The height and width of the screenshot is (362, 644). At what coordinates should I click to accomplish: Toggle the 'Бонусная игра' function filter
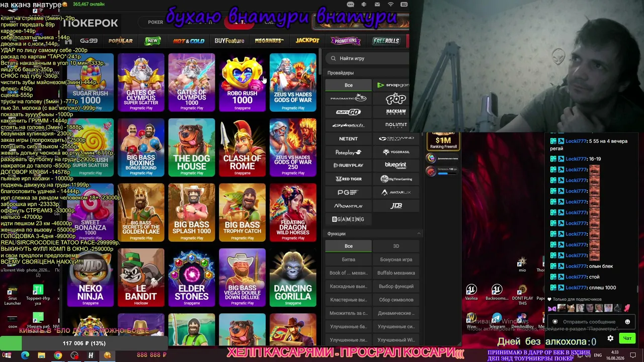point(396,259)
